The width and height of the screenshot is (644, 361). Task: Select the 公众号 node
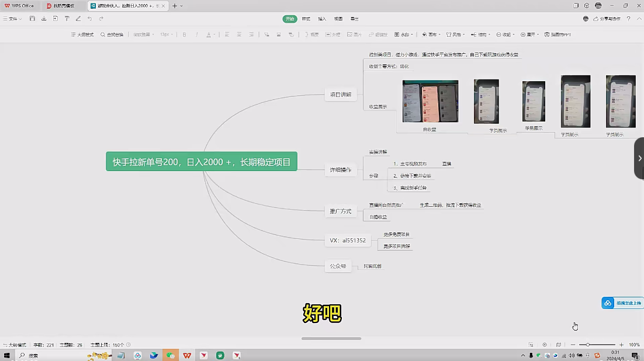click(x=338, y=266)
